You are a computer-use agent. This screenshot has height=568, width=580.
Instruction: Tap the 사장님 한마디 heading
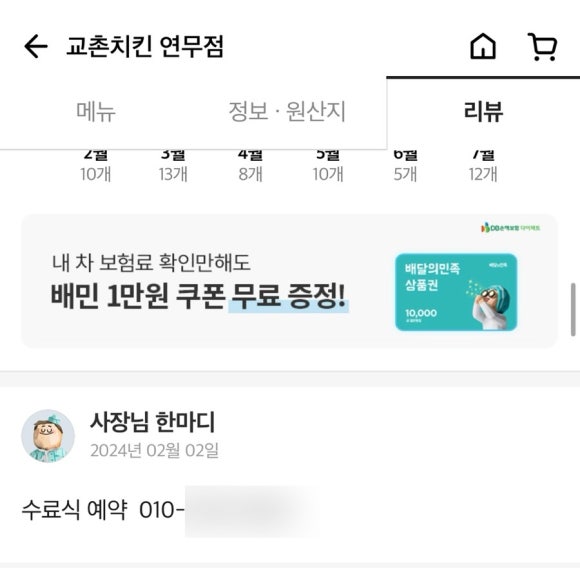(x=152, y=422)
